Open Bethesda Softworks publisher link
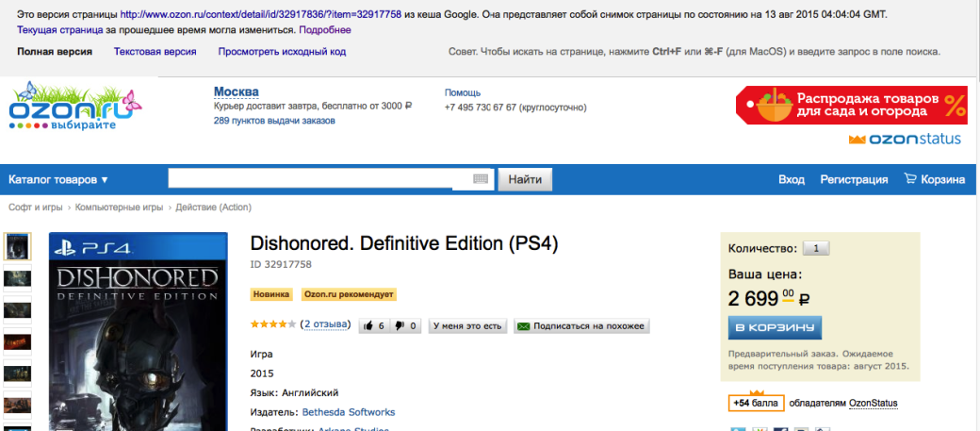 (x=349, y=412)
